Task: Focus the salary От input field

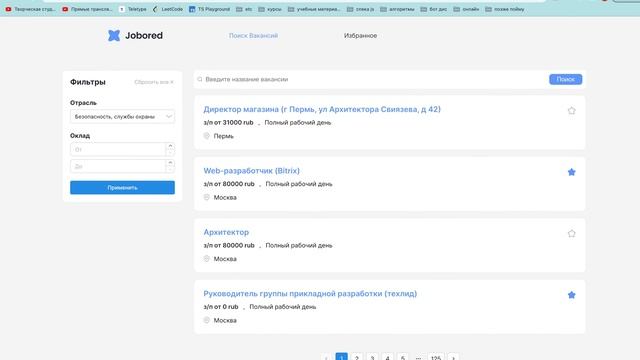Action: pyautogui.click(x=118, y=149)
